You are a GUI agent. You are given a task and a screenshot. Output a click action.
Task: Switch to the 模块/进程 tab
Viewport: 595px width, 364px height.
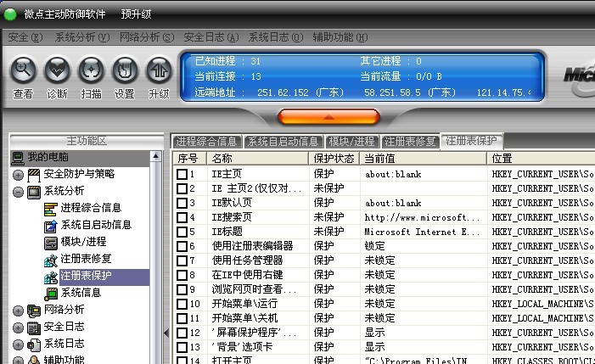click(x=352, y=142)
